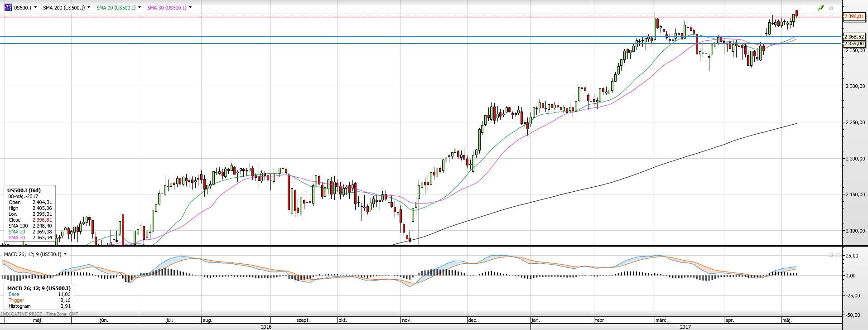Click the jún. month label on timeline

[x=104, y=320]
